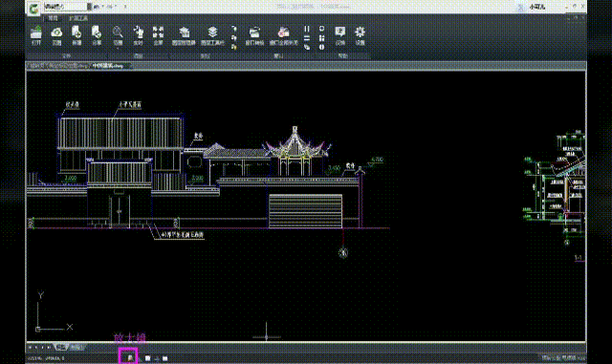Click the green application logo button

[34, 9]
